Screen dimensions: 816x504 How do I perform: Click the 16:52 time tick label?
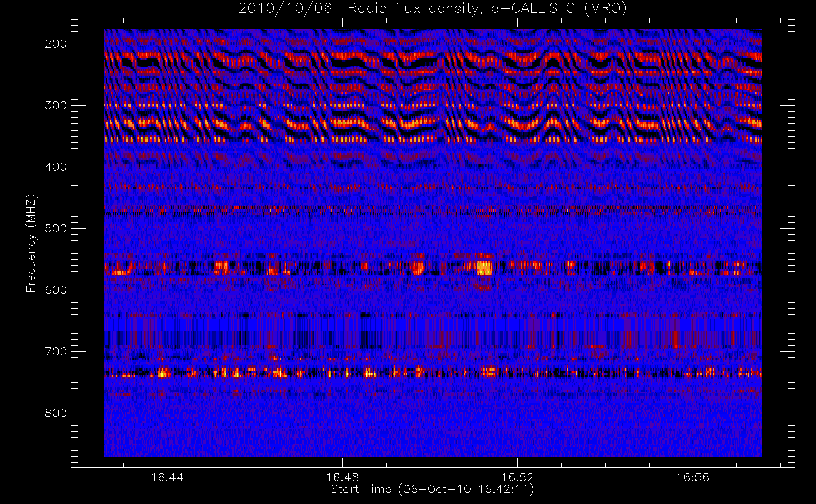coord(517,477)
